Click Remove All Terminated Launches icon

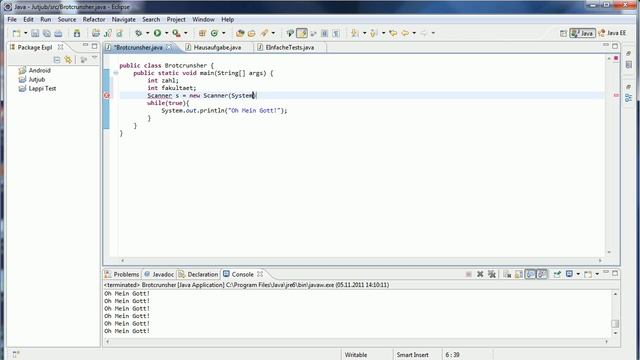(492, 274)
